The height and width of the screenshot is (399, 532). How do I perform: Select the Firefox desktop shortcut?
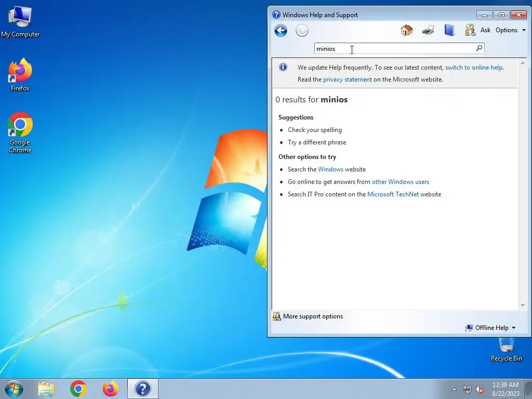(20, 75)
